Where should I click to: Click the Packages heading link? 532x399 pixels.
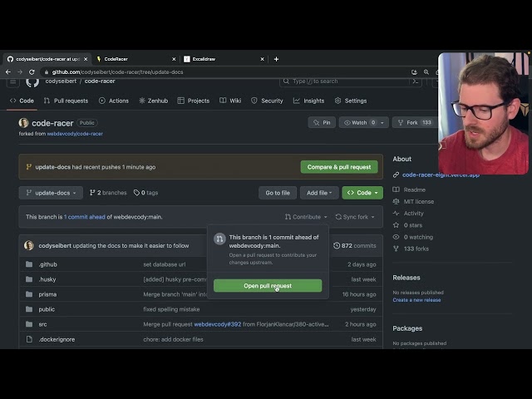407,328
